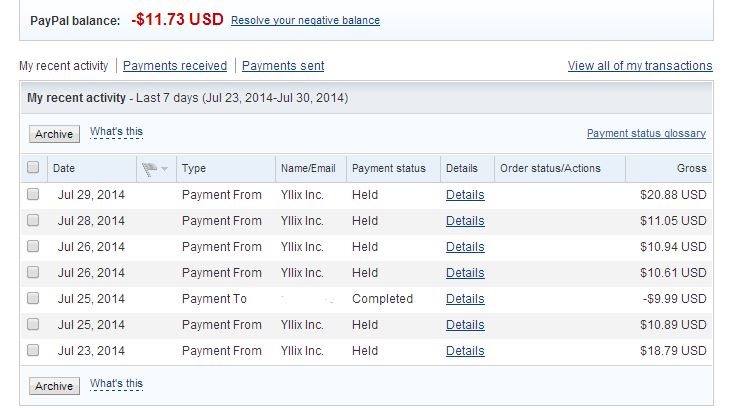Click top What's this help link
This screenshot has width=731, height=419.
tap(116, 132)
